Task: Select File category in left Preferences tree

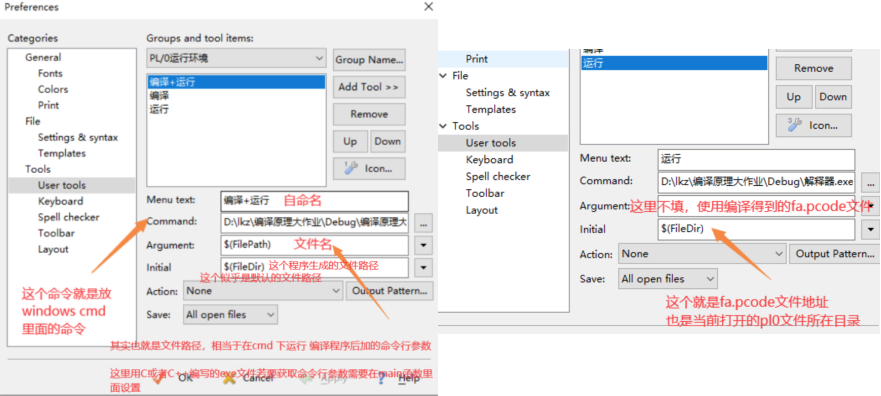Action: [x=33, y=121]
